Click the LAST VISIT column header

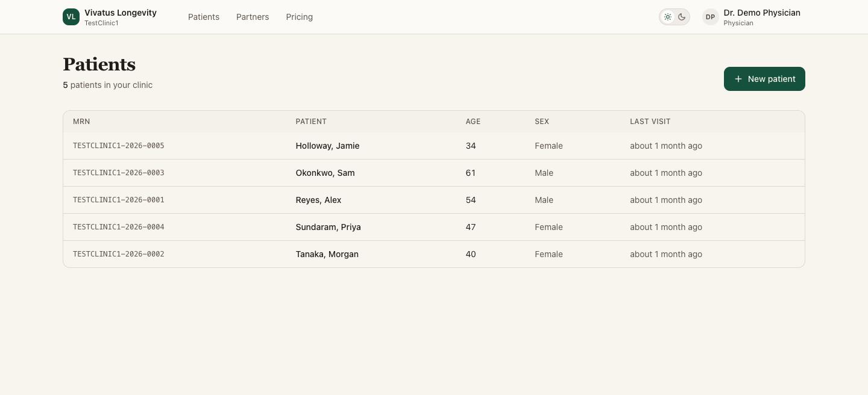coord(650,122)
